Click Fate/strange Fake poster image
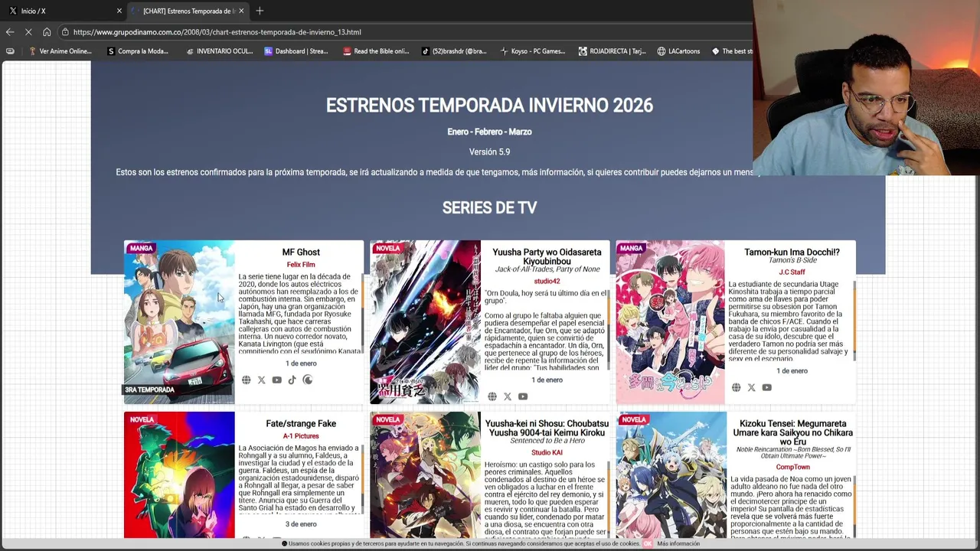This screenshot has height=551, width=980. (179, 474)
